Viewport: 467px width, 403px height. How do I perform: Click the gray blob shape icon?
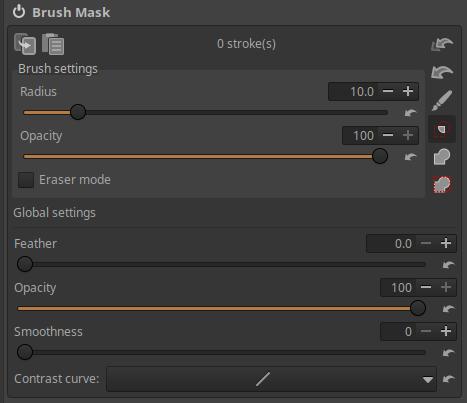tap(442, 157)
